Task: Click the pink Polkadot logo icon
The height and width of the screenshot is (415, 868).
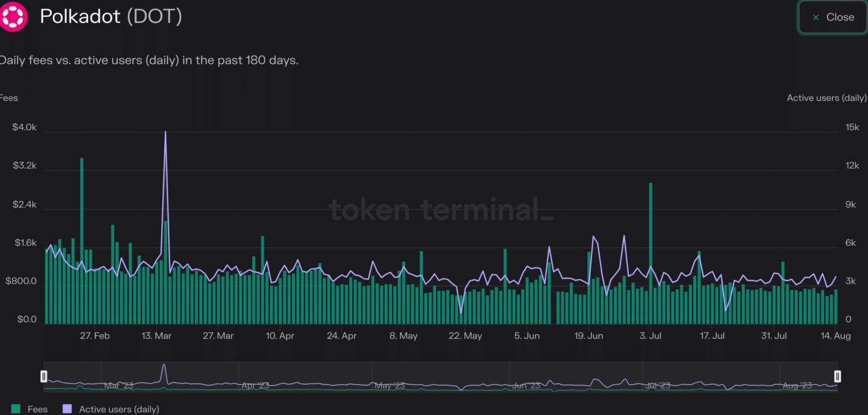Action: pos(14,17)
